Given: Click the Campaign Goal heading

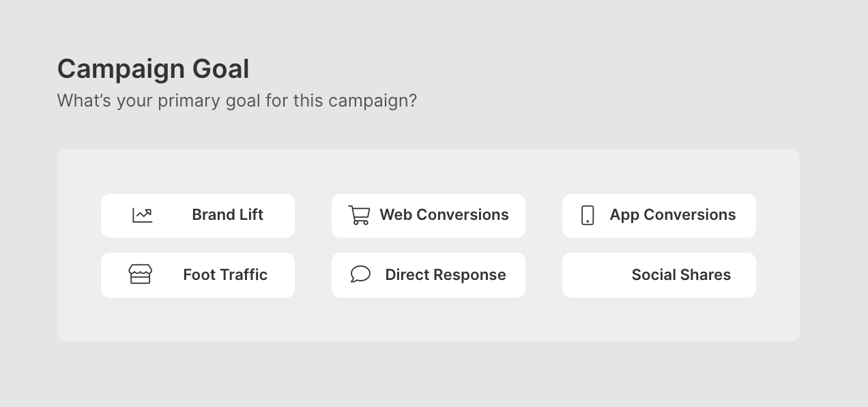Looking at the screenshot, I should tap(153, 69).
